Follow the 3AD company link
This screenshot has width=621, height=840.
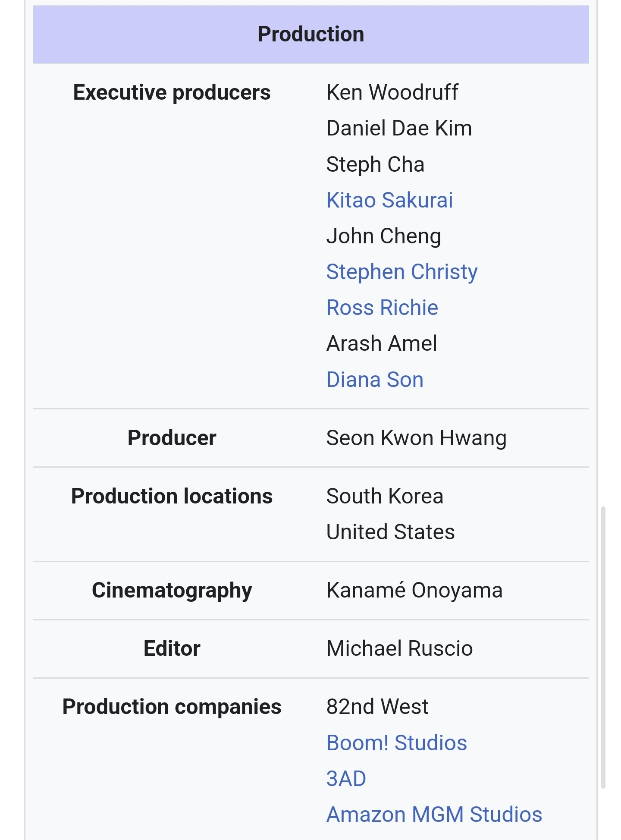point(346,779)
